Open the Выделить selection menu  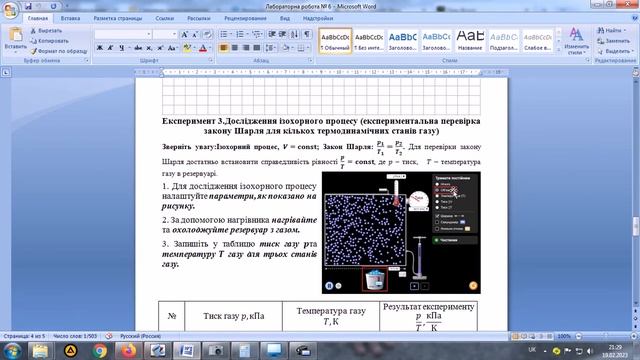point(615,51)
